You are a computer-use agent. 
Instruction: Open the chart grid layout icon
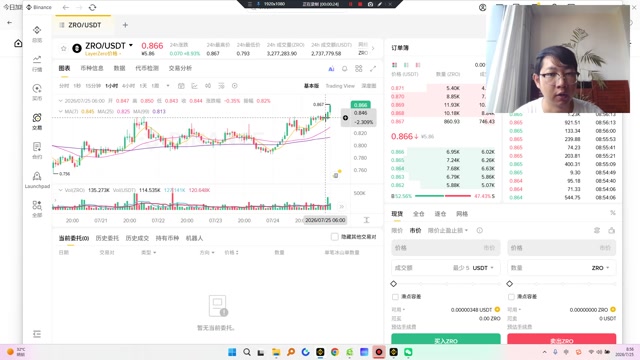[359, 69]
